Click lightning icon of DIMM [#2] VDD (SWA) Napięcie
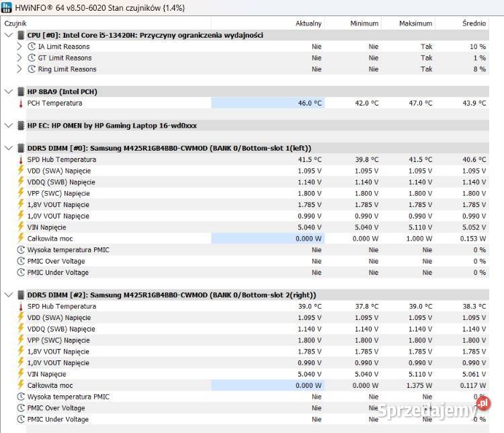This screenshot has width=504, height=433. click(21, 317)
